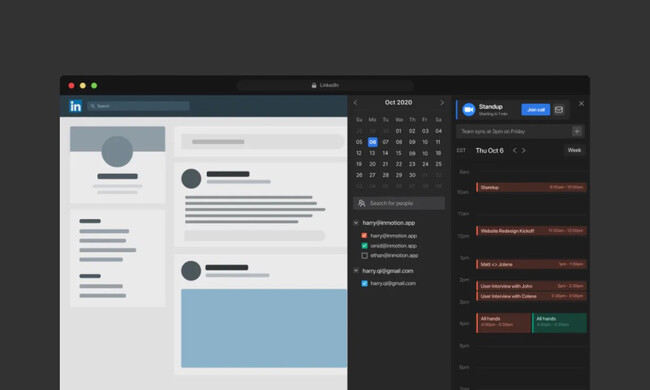The width and height of the screenshot is (650, 390).
Task: Uncheck harry@inmotion.app calendar checkbox
Action: click(364, 236)
